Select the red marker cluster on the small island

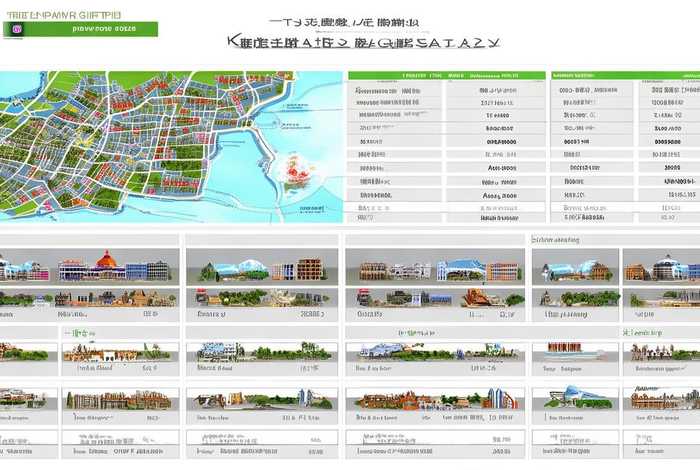pyautogui.click(x=296, y=171)
